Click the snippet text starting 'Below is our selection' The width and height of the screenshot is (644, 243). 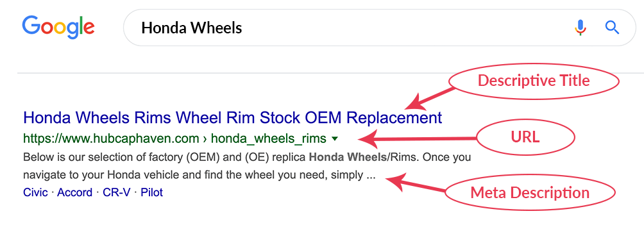pos(247,166)
